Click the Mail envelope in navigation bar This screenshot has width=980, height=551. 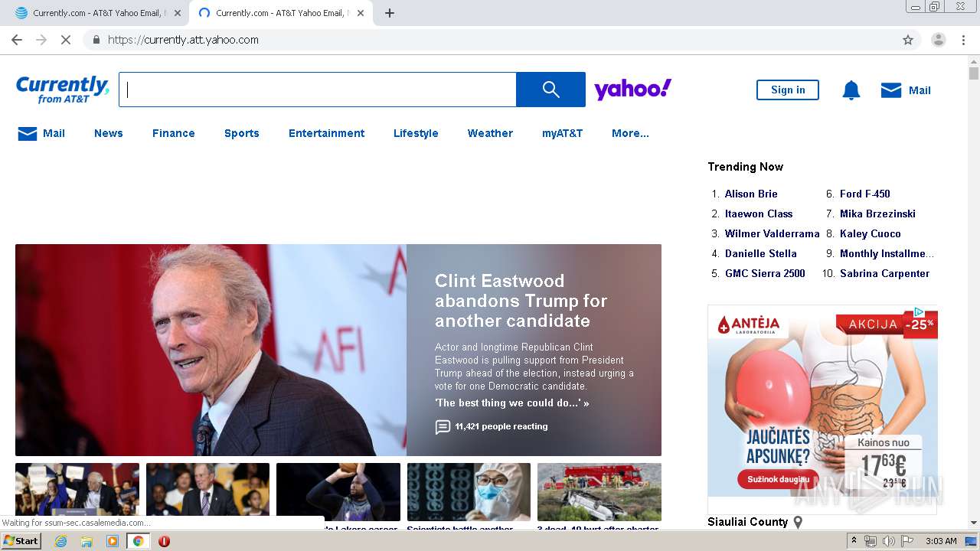28,134
